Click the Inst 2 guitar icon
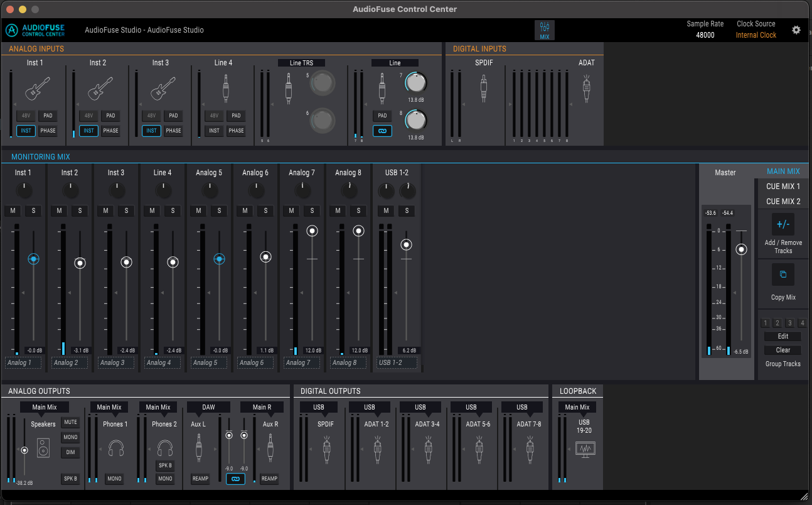The height and width of the screenshot is (505, 812). click(100, 89)
